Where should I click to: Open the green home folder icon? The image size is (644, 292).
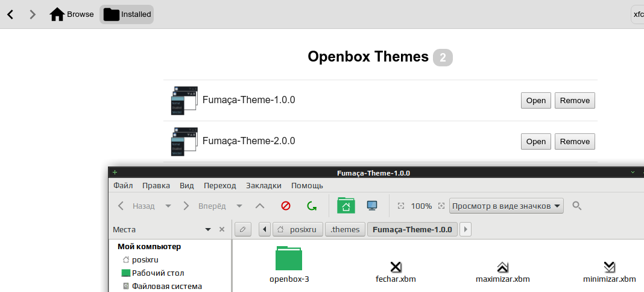pos(346,205)
